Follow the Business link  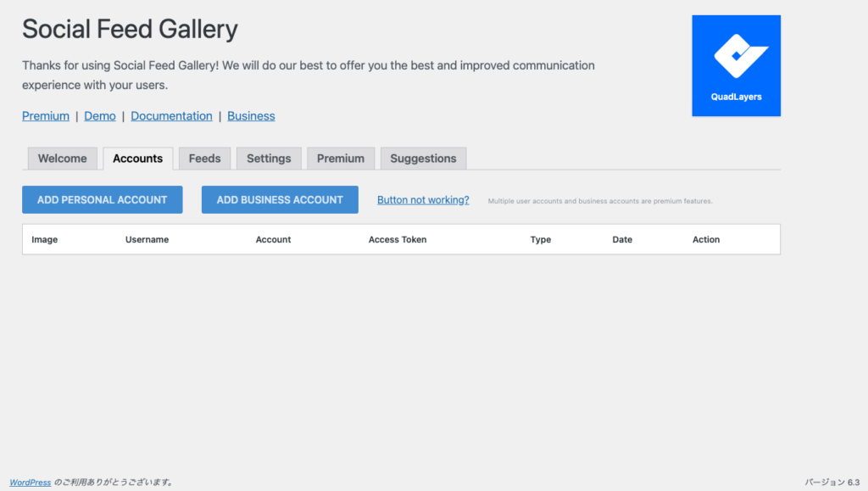point(251,116)
